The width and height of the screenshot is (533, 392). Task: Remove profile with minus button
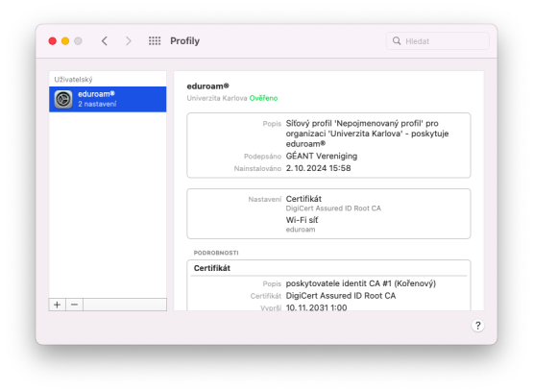(x=75, y=305)
